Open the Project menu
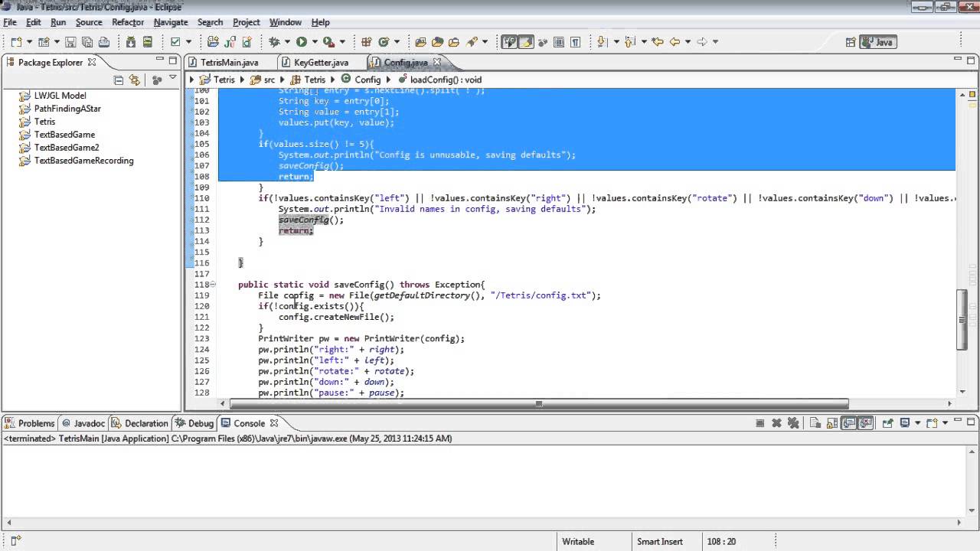Image resolution: width=980 pixels, height=551 pixels. [x=246, y=22]
